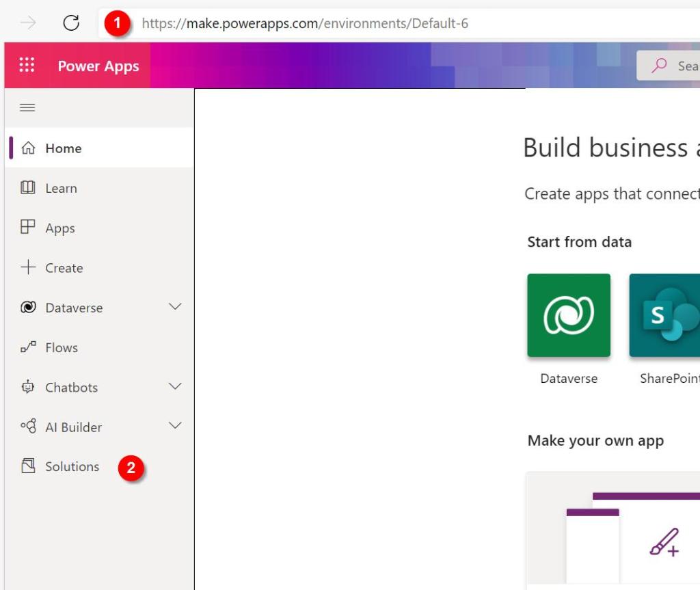This screenshot has width=700, height=590.
Task: Collapse the left navigation hamburger menu
Action: click(x=27, y=107)
